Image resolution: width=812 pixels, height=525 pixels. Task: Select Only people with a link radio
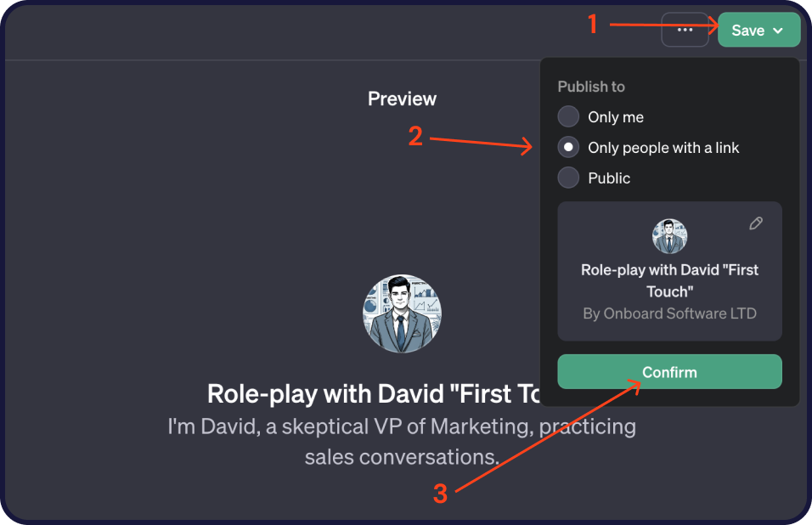(568, 147)
